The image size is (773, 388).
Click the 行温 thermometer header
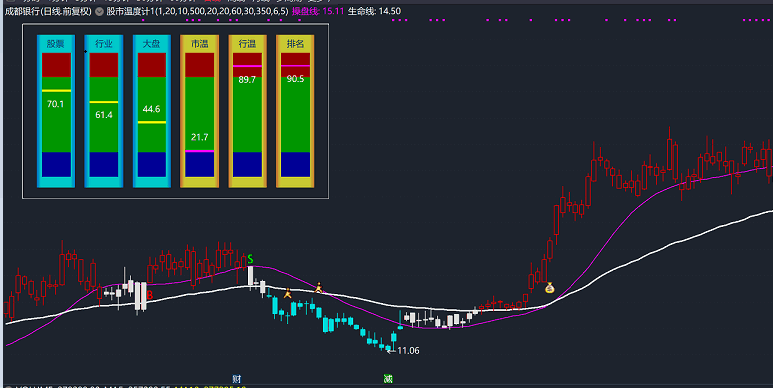pyautogui.click(x=247, y=44)
